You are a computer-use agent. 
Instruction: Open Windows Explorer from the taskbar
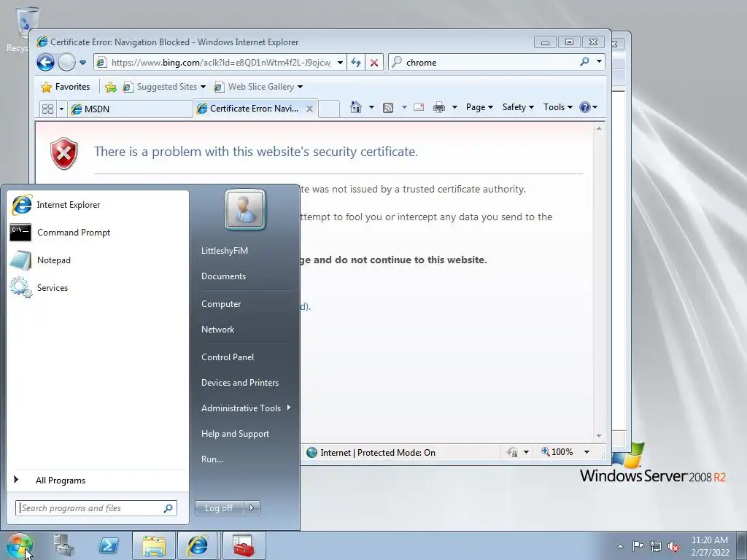(154, 545)
